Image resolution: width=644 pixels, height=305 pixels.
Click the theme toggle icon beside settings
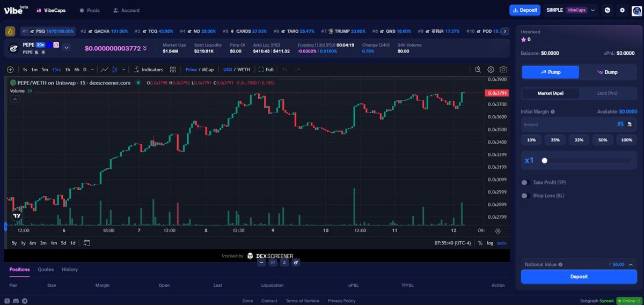coord(608,10)
